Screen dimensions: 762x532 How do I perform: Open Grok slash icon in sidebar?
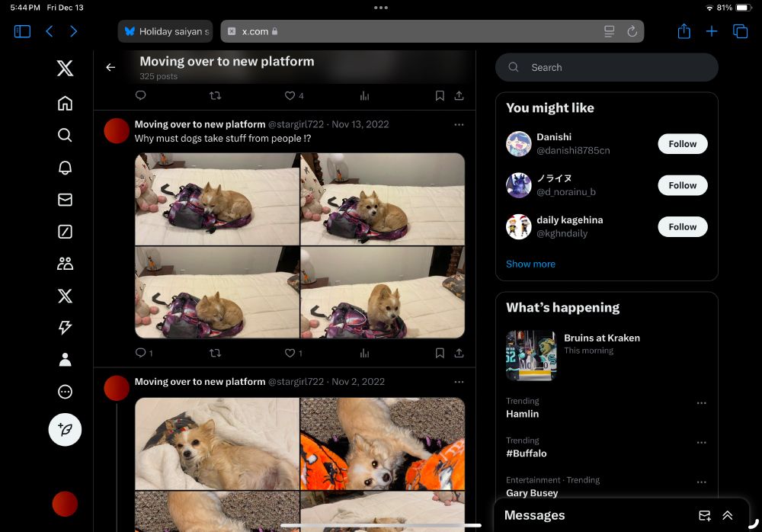pyautogui.click(x=65, y=232)
